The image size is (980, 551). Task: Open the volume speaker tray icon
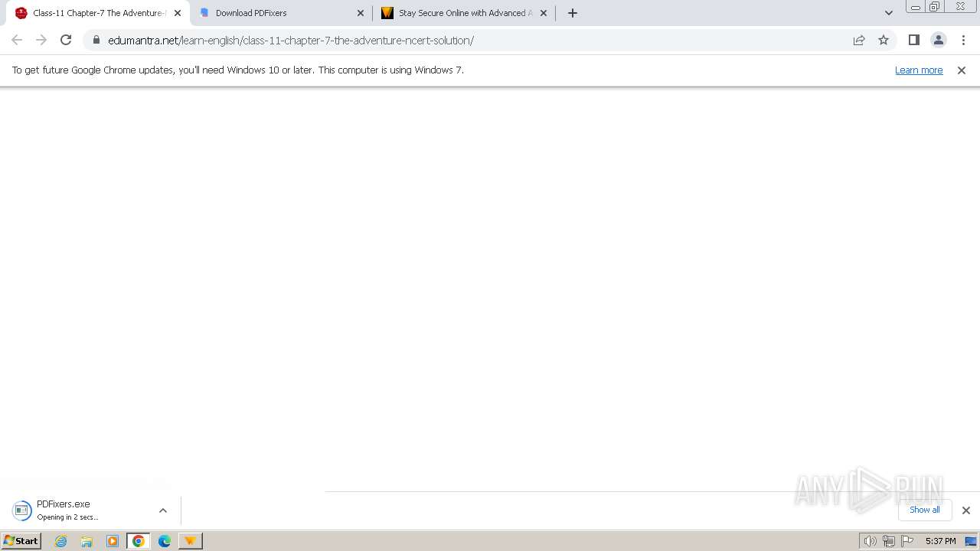coord(870,541)
